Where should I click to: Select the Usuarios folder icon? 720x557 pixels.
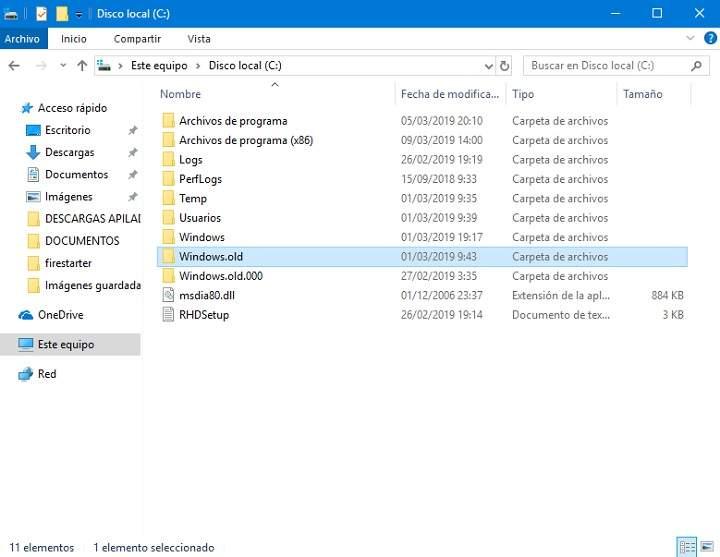click(x=169, y=218)
